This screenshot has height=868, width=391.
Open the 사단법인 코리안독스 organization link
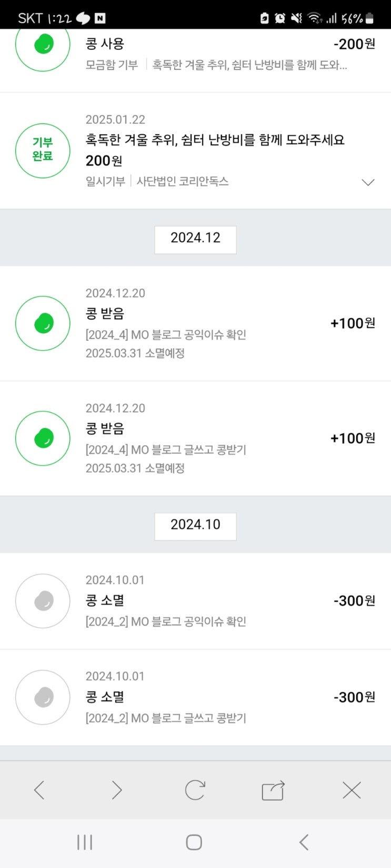pos(183,181)
